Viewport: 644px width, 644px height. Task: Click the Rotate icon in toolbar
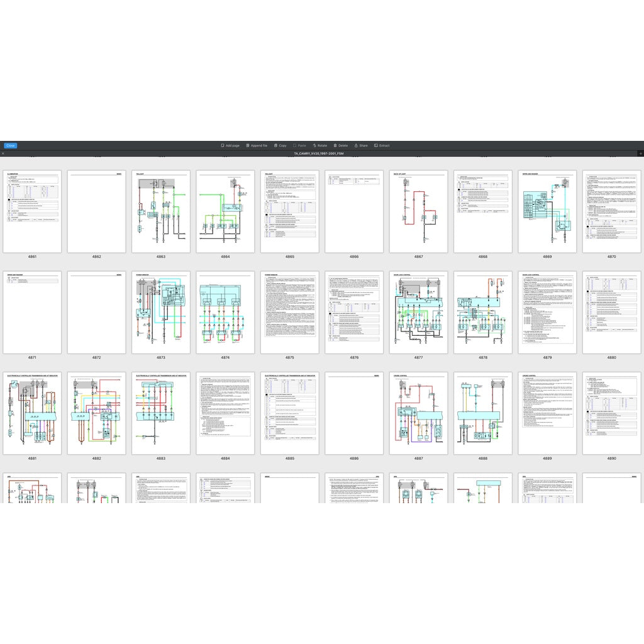(314, 145)
